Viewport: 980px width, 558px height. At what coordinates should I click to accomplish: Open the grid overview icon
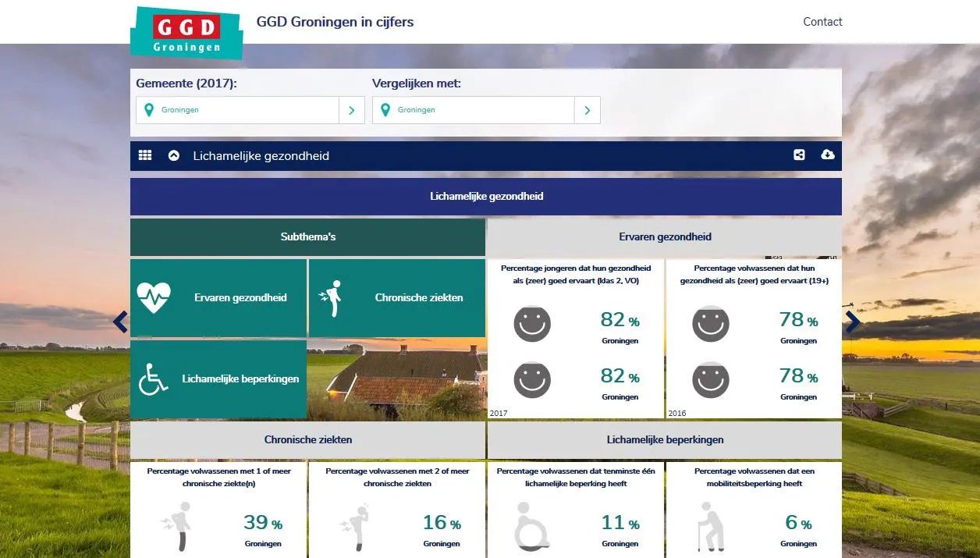click(145, 155)
